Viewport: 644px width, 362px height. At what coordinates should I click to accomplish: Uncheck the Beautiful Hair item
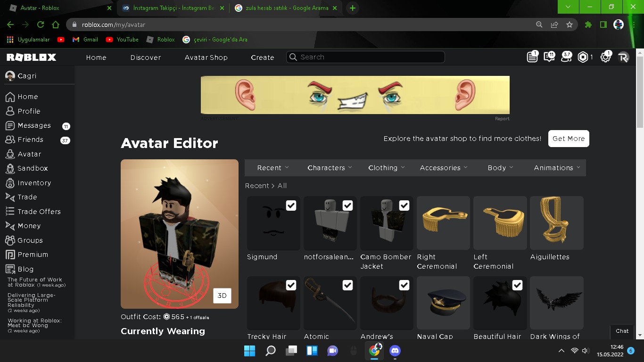(518, 285)
